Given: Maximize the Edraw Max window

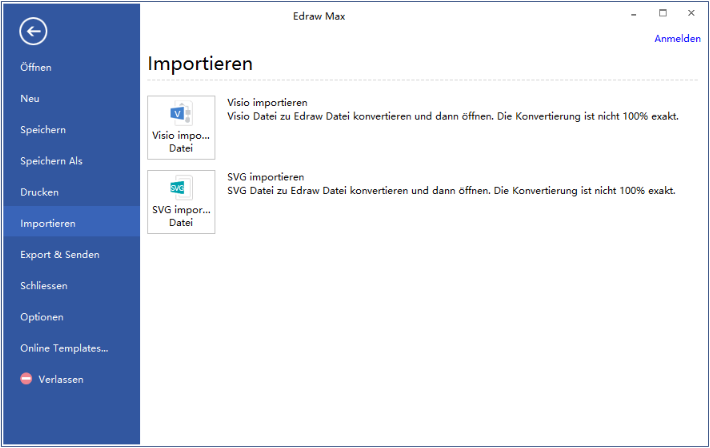Looking at the screenshot, I should 662,13.
